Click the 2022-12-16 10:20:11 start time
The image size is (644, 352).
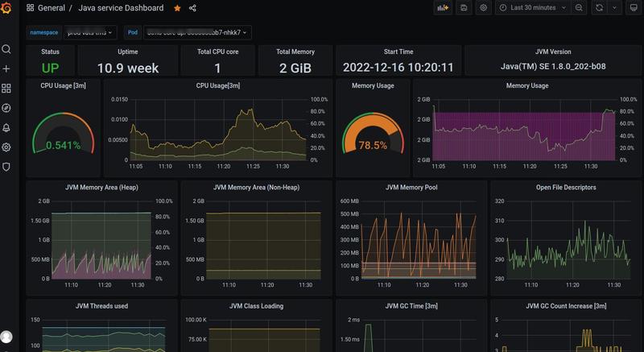point(398,68)
